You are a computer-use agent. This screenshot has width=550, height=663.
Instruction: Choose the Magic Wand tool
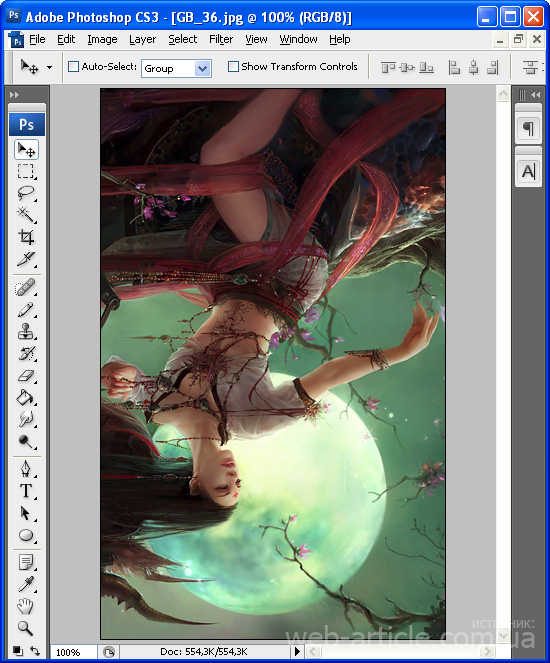point(26,215)
